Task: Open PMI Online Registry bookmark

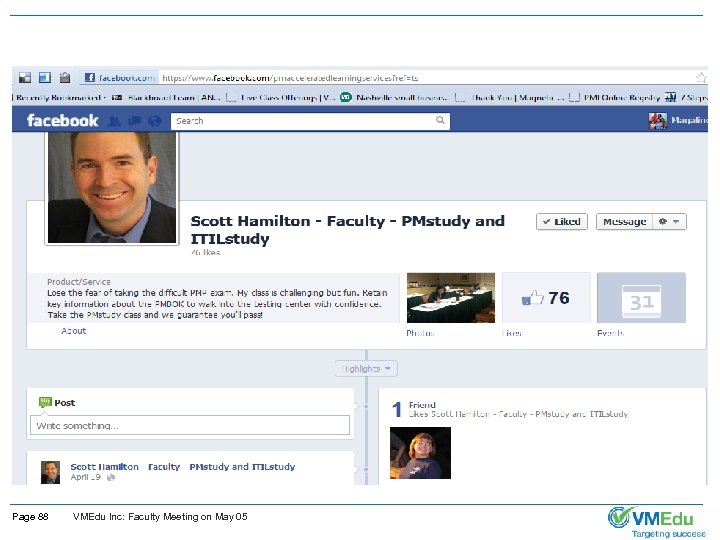Action: click(x=614, y=97)
